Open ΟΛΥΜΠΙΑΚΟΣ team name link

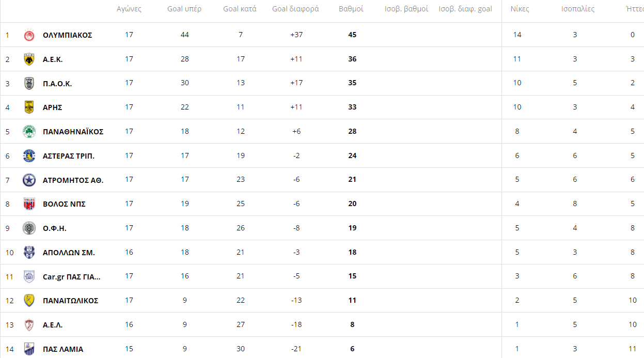67,35
